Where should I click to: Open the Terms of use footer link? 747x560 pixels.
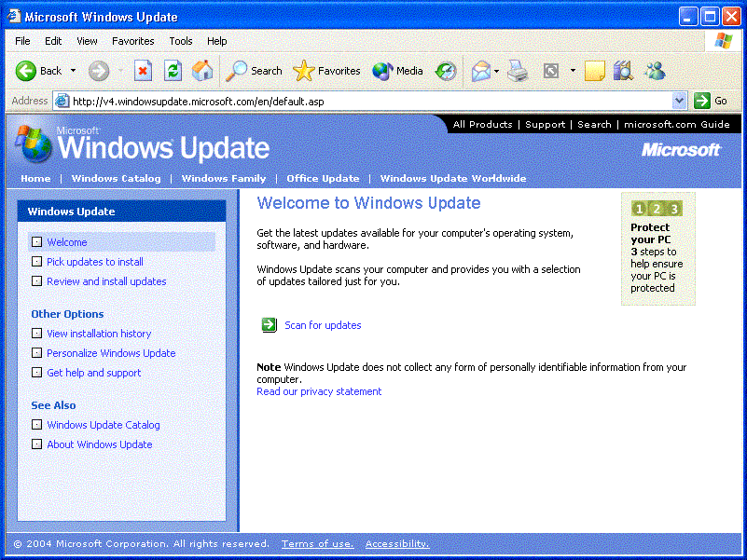point(317,543)
